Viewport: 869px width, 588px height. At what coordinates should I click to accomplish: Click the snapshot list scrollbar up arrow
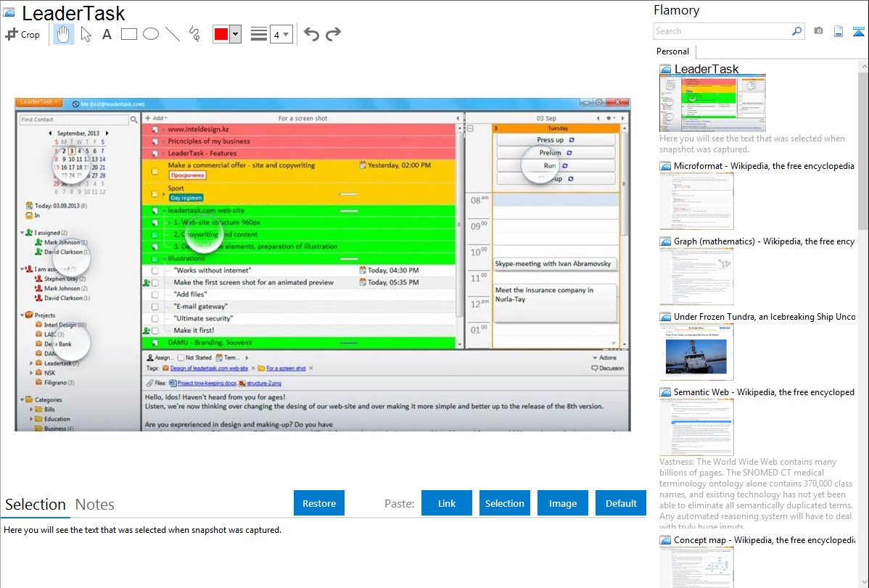point(863,66)
